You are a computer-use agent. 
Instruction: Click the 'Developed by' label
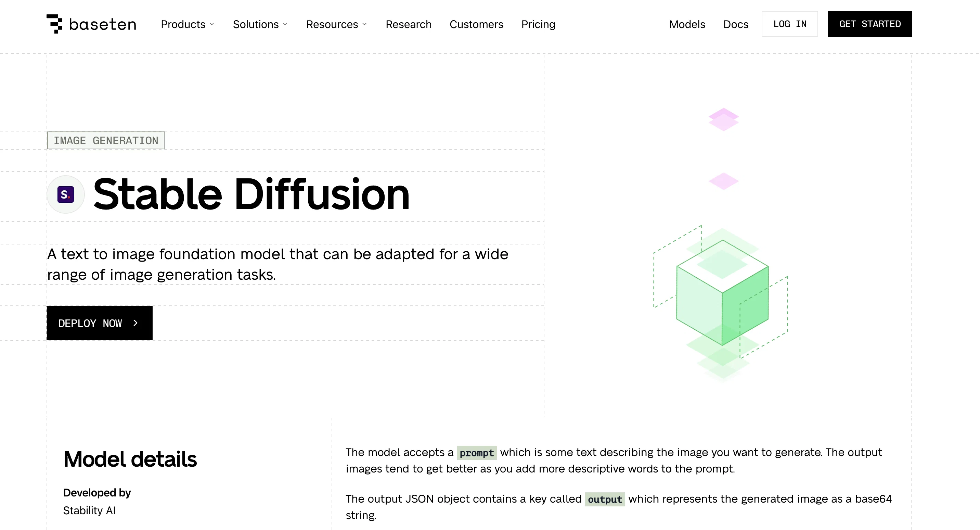(97, 493)
